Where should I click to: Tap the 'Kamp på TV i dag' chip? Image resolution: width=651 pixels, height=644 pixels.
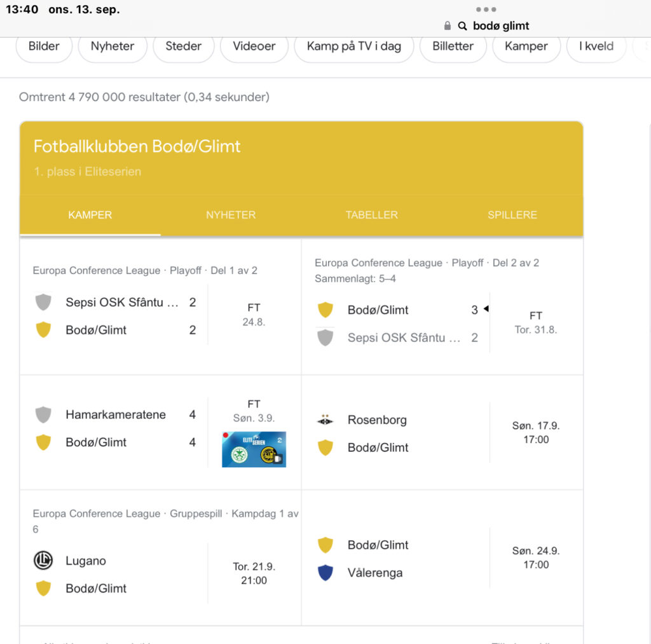coord(354,46)
